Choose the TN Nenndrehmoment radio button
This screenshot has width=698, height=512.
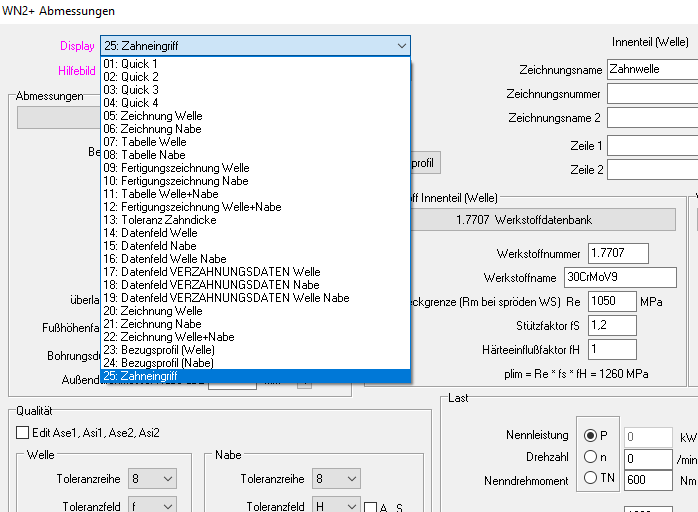[590, 479]
